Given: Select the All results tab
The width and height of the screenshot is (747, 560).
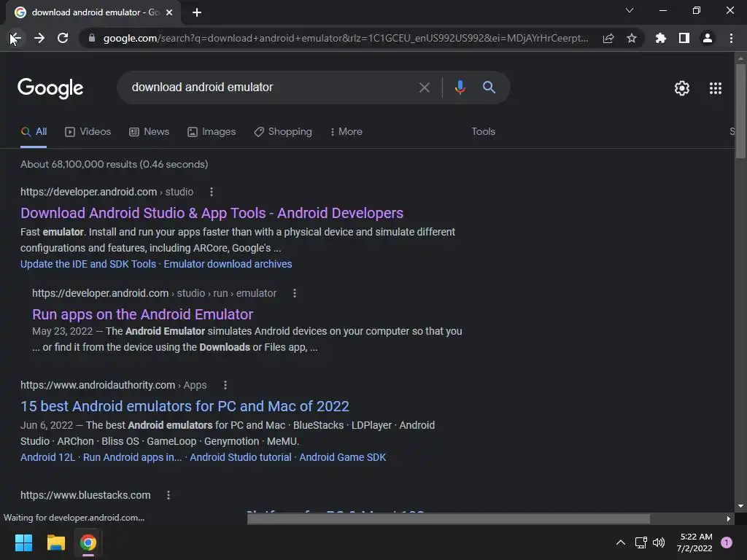Looking at the screenshot, I should [x=34, y=132].
